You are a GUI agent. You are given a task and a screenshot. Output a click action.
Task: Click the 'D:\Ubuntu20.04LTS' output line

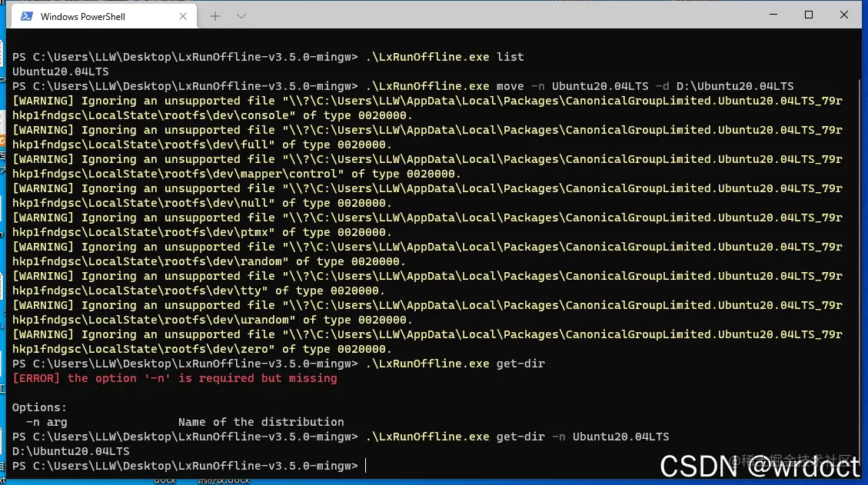[71, 451]
